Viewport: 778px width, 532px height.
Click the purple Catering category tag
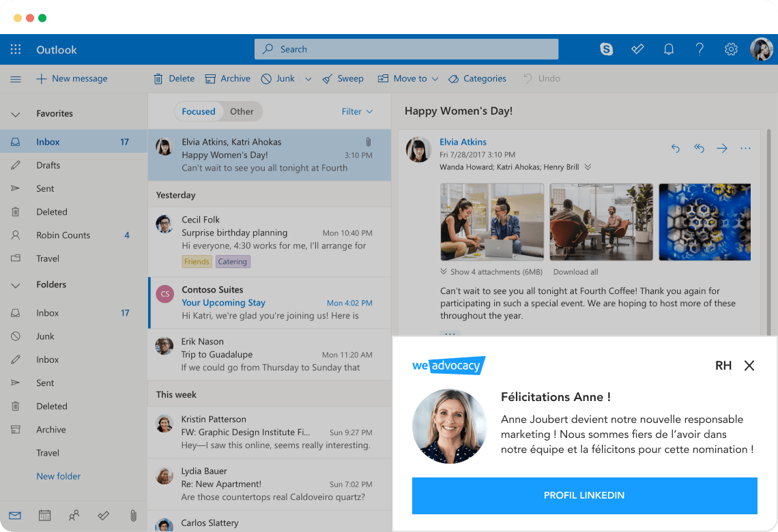point(233,261)
